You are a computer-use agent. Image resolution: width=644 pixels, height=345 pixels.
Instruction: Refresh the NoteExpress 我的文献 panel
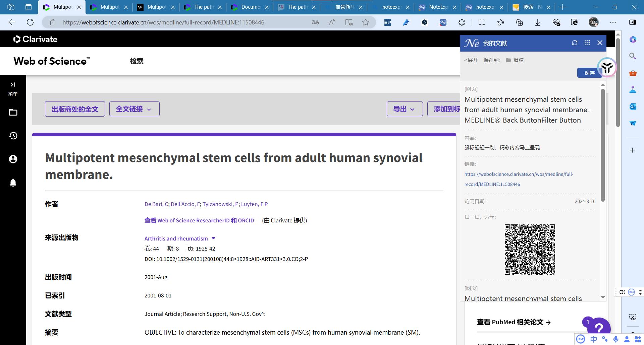click(575, 43)
